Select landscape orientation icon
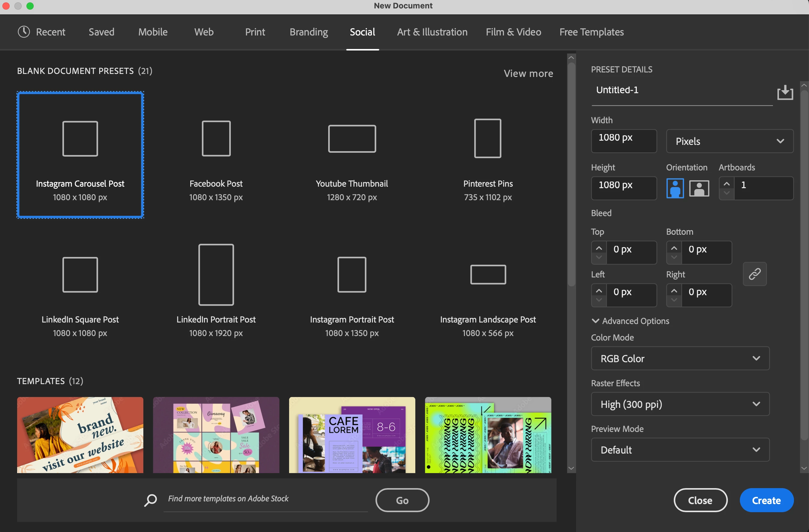Screen dimensions: 809x532 [699, 188]
